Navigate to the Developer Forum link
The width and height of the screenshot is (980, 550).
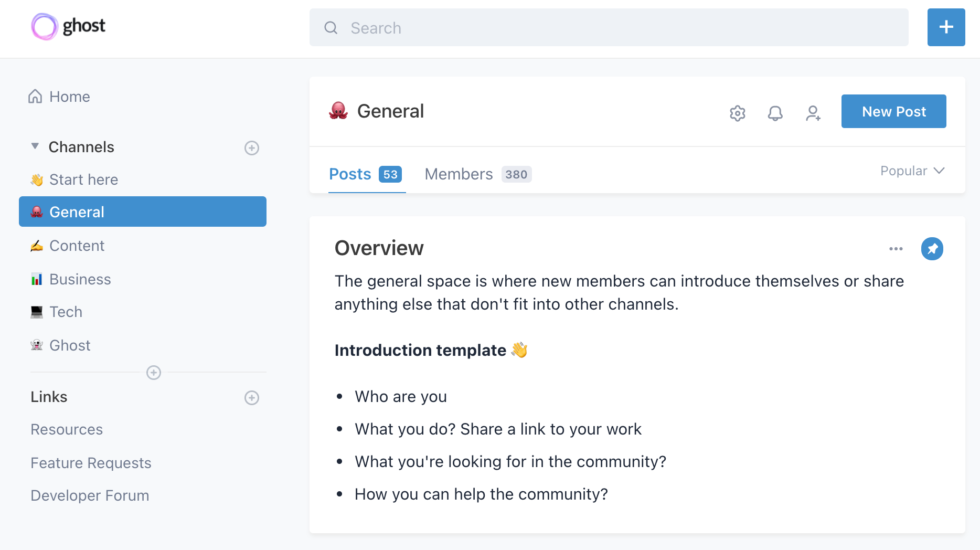tap(90, 495)
